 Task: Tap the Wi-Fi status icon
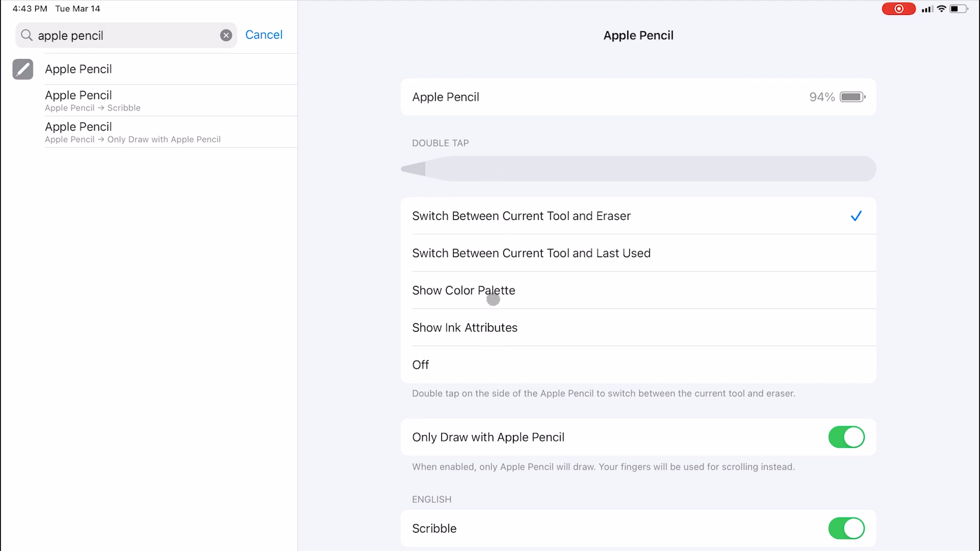(x=942, y=9)
